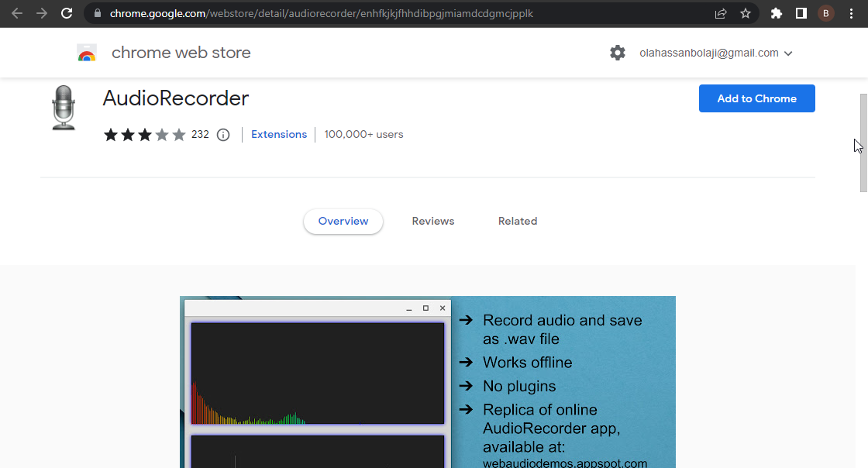Toggle the browser side panel
Image resolution: width=868 pixels, height=468 pixels.
point(801,13)
